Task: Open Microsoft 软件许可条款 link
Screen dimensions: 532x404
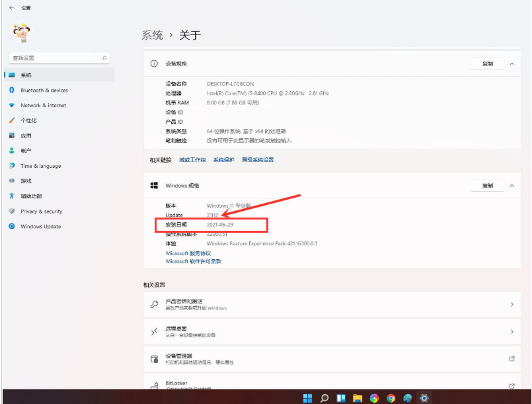Action: (194, 261)
